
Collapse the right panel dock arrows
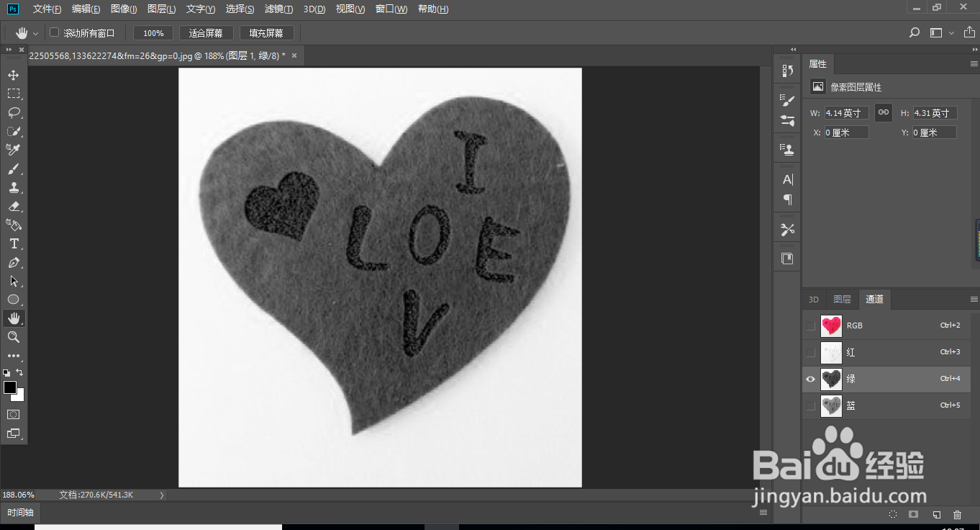pyautogui.click(x=974, y=49)
